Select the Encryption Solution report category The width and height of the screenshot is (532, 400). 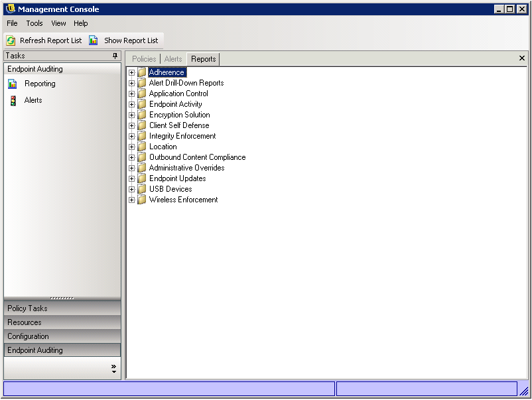pyautogui.click(x=180, y=115)
